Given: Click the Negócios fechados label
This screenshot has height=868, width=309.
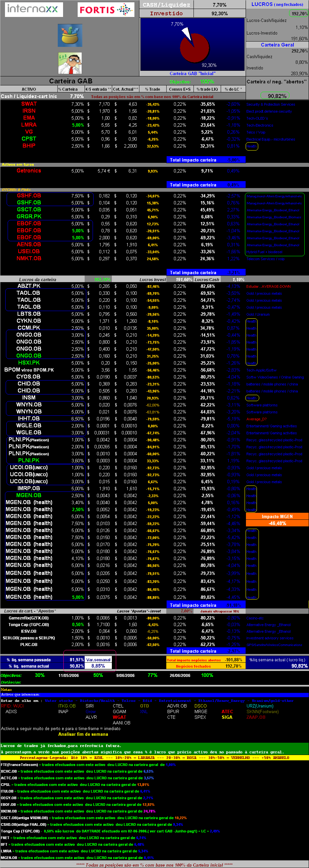Looking at the screenshot, I should 193,666.
